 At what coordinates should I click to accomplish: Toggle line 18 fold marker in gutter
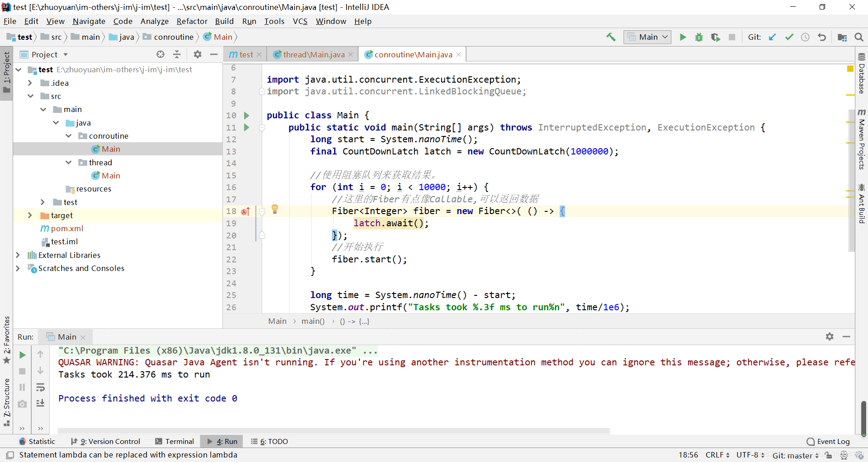coord(262,211)
